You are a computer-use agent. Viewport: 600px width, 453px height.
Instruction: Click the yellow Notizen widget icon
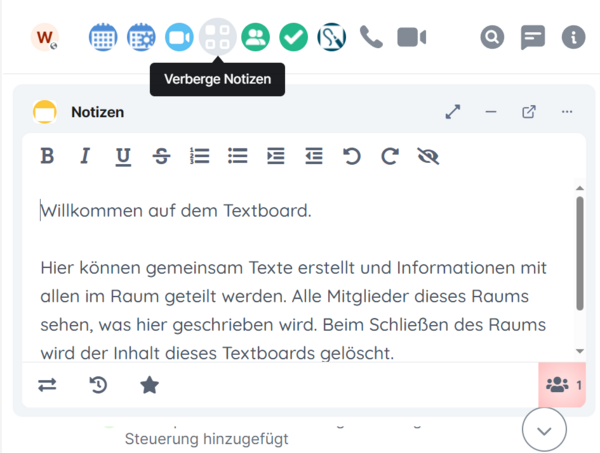[x=45, y=112]
